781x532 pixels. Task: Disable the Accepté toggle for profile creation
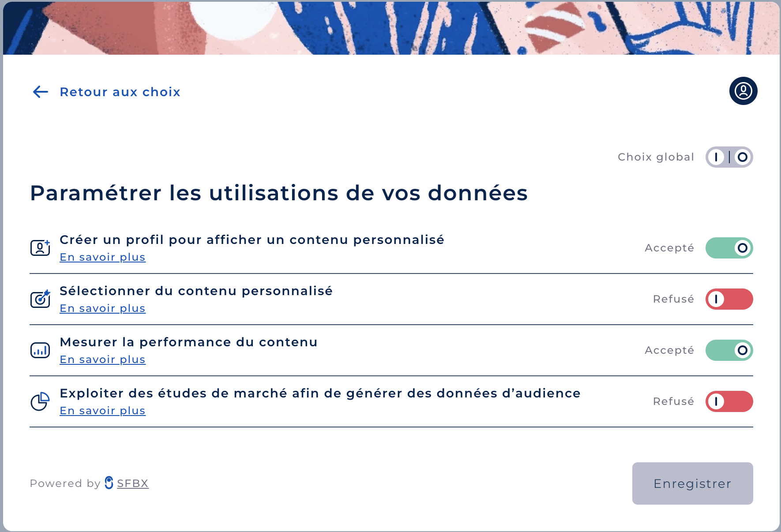coord(729,248)
